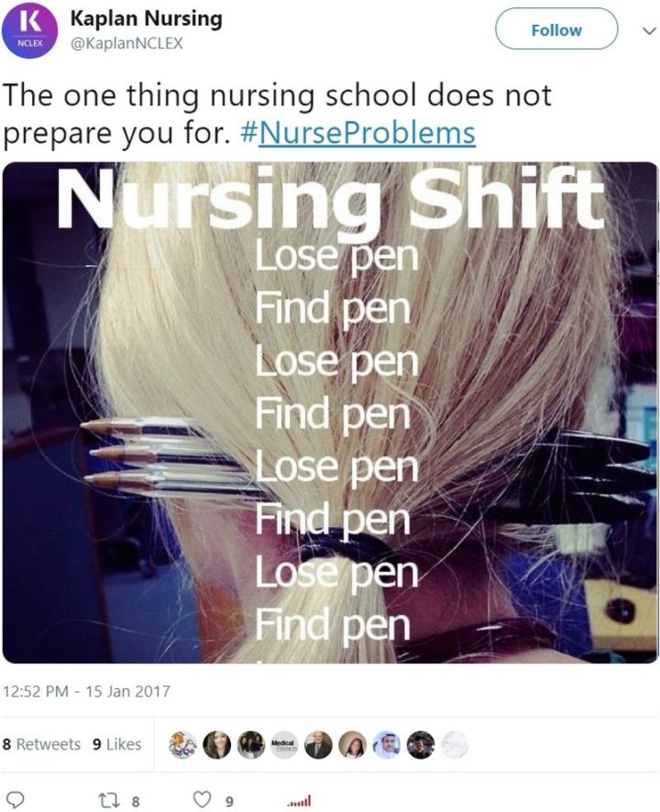
Task: Click the dark-haired woman liker avatar
Action: point(216,745)
